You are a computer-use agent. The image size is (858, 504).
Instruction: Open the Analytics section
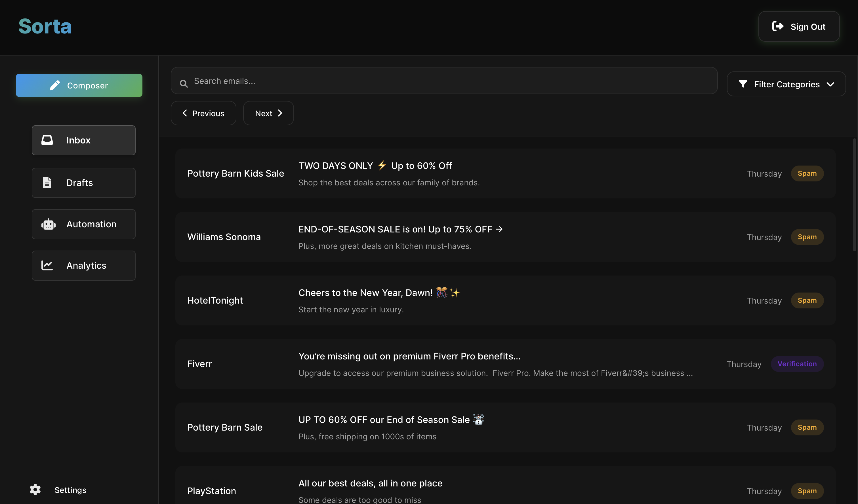(x=83, y=265)
